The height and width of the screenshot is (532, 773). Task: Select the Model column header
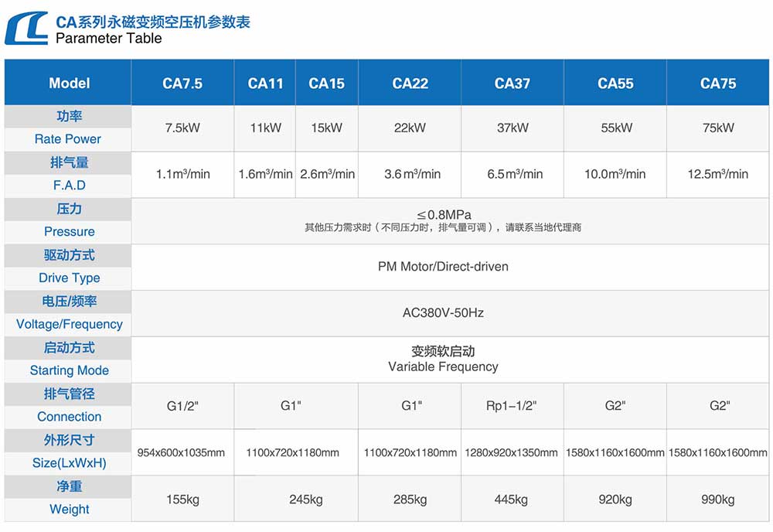point(69,84)
